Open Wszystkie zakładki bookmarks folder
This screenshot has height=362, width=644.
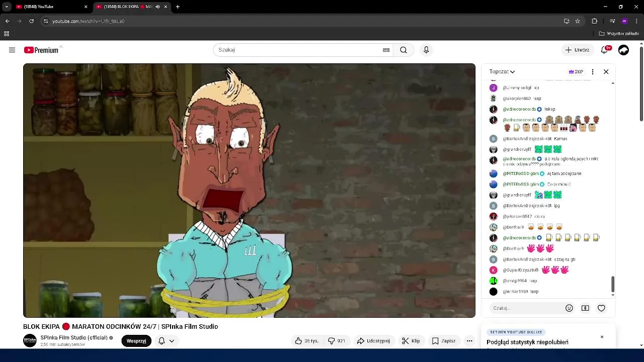619,34
